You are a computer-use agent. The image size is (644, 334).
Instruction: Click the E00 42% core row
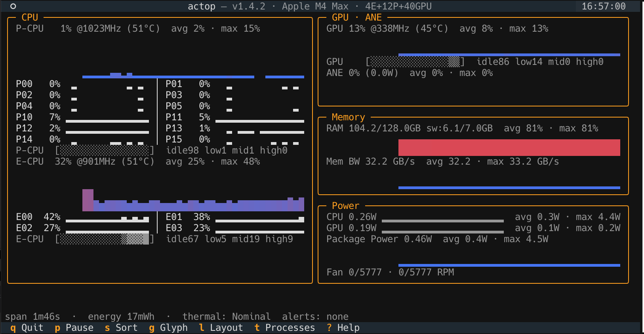pyautogui.click(x=82, y=217)
